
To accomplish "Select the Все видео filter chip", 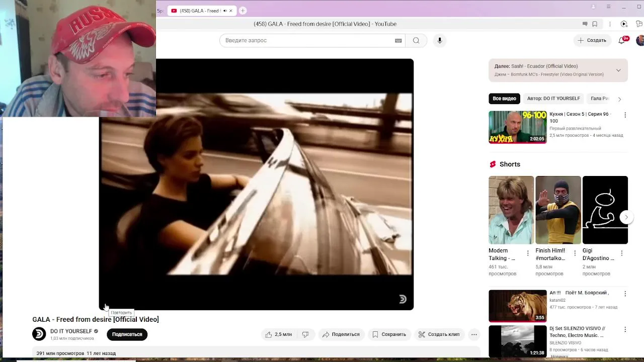I will (x=504, y=99).
